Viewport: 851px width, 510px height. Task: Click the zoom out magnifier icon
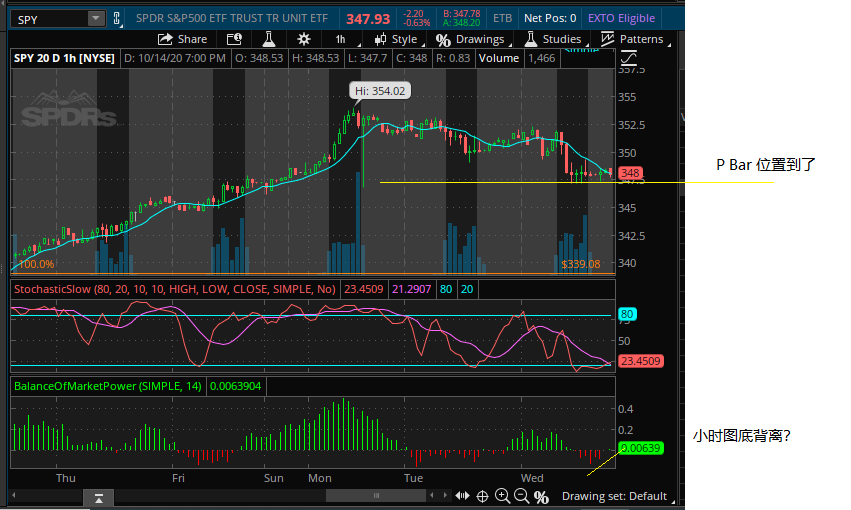[x=522, y=496]
